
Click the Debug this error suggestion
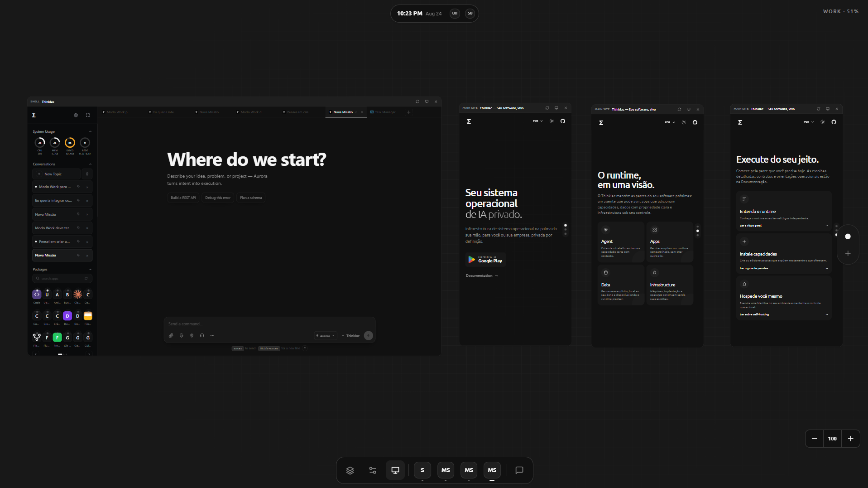pos(218,198)
